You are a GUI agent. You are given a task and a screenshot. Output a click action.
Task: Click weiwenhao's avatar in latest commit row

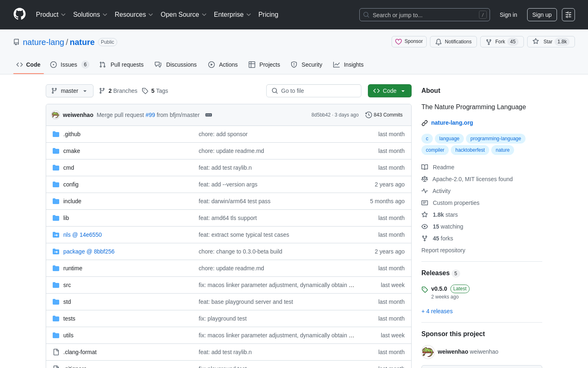56,115
